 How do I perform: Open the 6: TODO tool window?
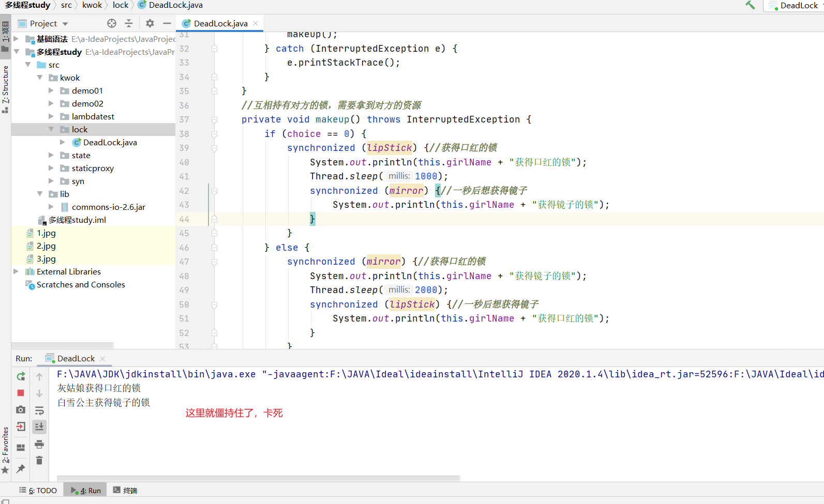[x=38, y=490]
